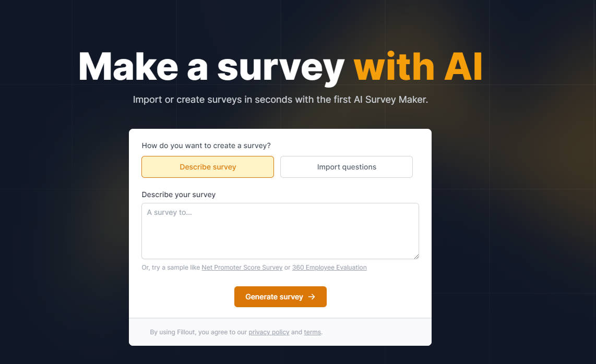The width and height of the screenshot is (596, 364).
Task: Click Generate survey to create with AI
Action: tap(280, 297)
